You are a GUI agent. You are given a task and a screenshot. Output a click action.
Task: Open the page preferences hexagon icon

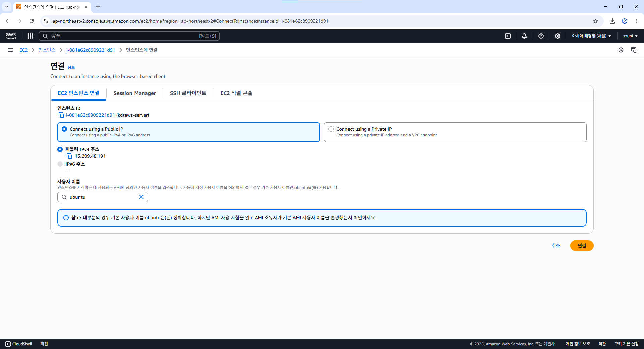621,50
